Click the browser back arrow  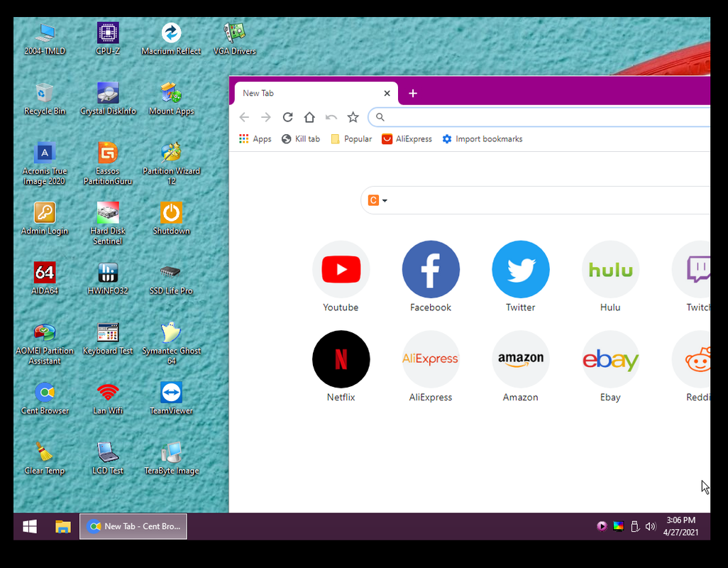(244, 117)
